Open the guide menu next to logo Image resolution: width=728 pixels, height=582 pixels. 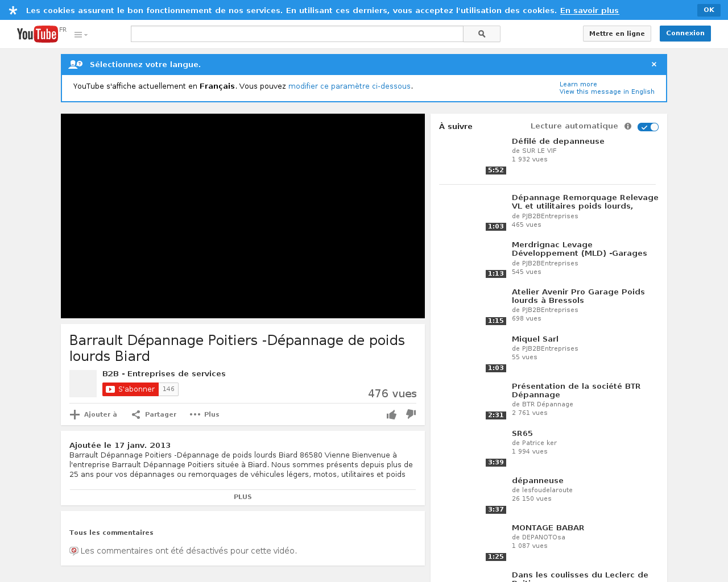(81, 35)
